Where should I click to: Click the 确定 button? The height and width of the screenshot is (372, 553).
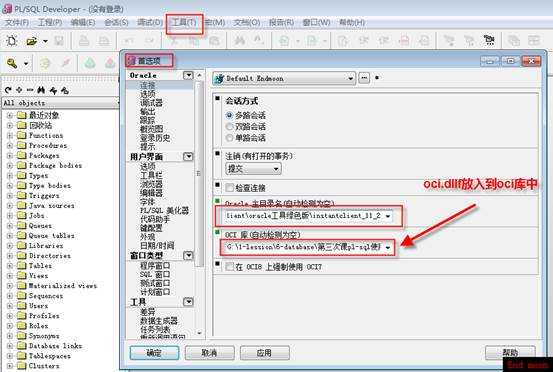click(154, 353)
